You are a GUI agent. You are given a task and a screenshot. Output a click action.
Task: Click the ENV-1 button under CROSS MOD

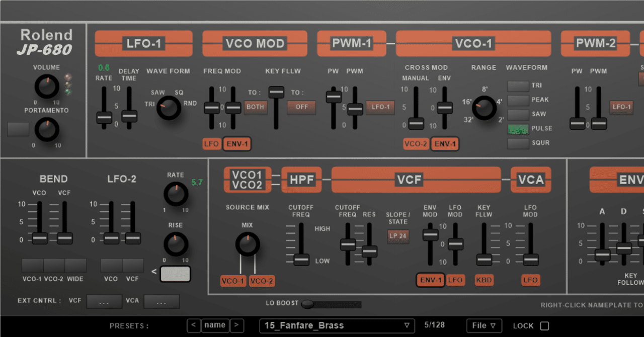point(445,144)
